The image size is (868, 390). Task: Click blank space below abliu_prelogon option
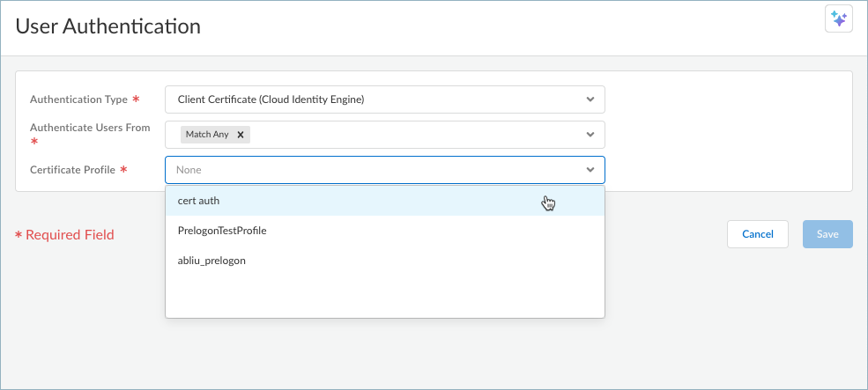(x=384, y=295)
